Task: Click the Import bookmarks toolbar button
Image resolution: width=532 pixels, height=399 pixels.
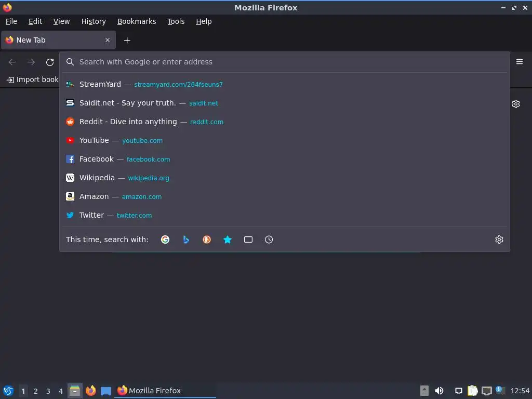Action: pyautogui.click(x=33, y=79)
